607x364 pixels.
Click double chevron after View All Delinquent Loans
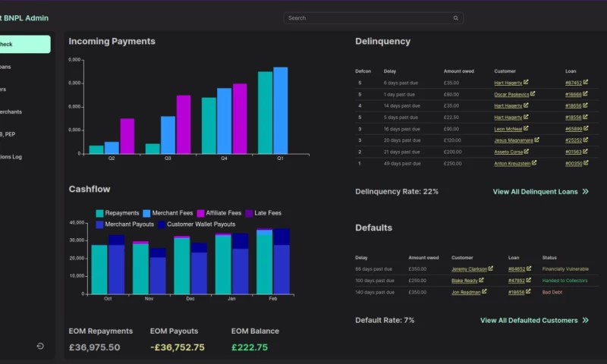(x=585, y=192)
